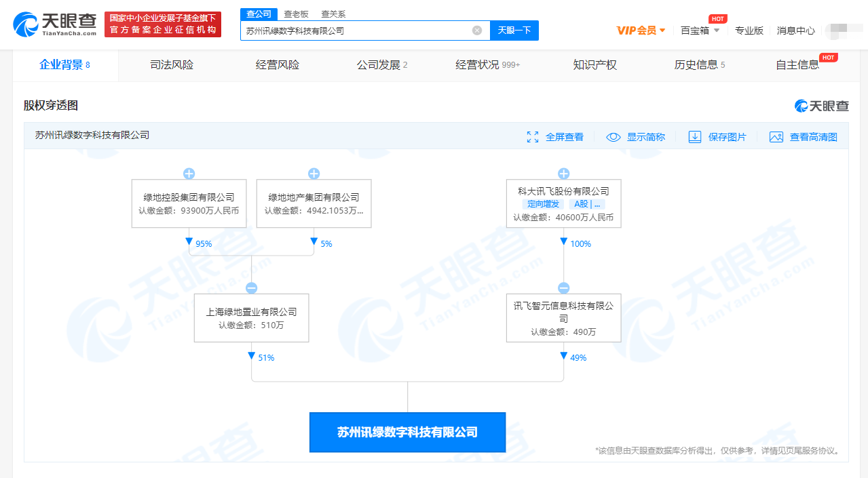The height and width of the screenshot is (478, 868).
Task: Switch to the 知识产权 tab
Action: pos(595,65)
